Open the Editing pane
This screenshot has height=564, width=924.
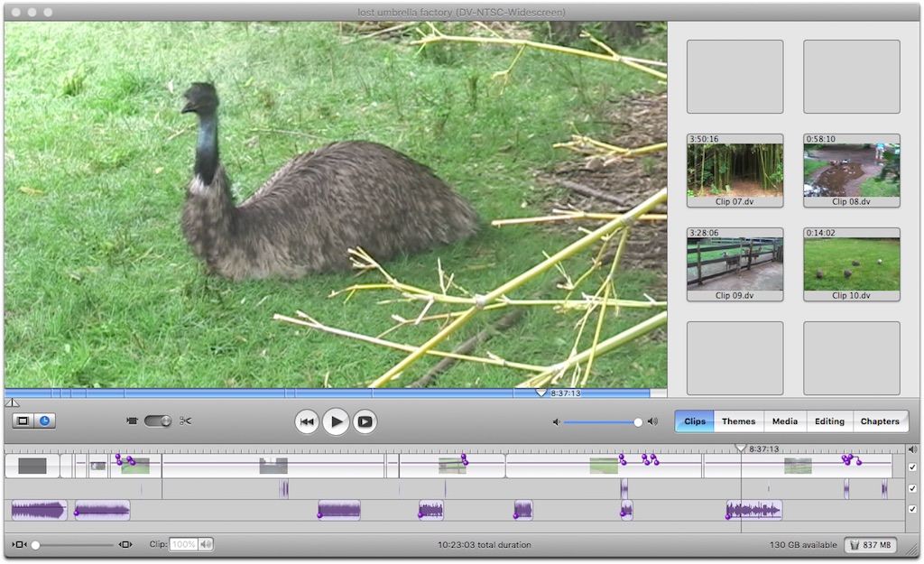[x=830, y=421]
